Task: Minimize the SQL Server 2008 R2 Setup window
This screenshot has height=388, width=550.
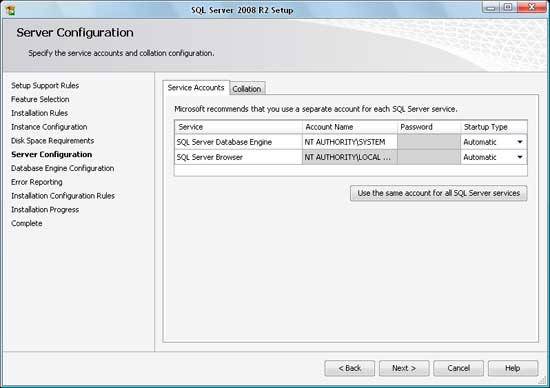Action: click(491, 7)
